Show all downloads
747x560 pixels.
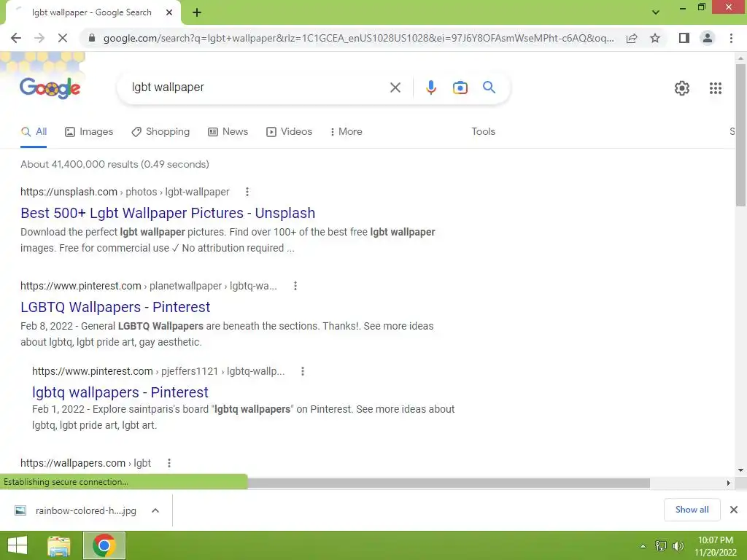(692, 510)
